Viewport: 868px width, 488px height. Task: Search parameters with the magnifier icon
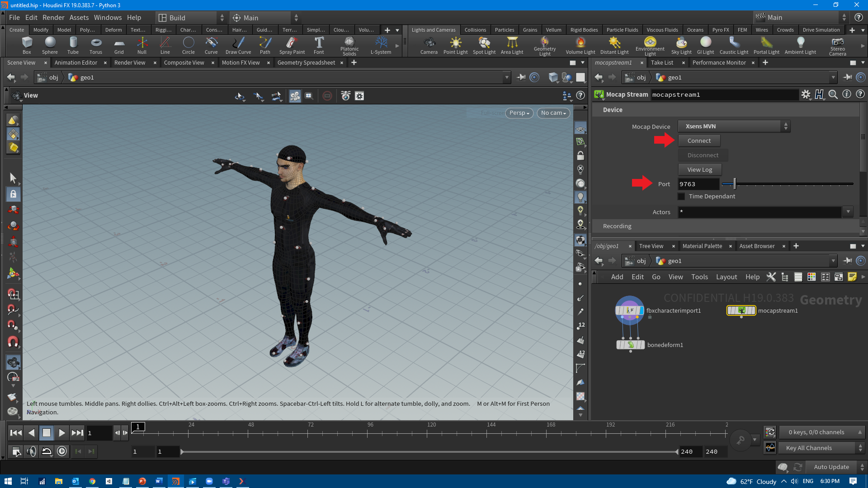pyautogui.click(x=833, y=94)
